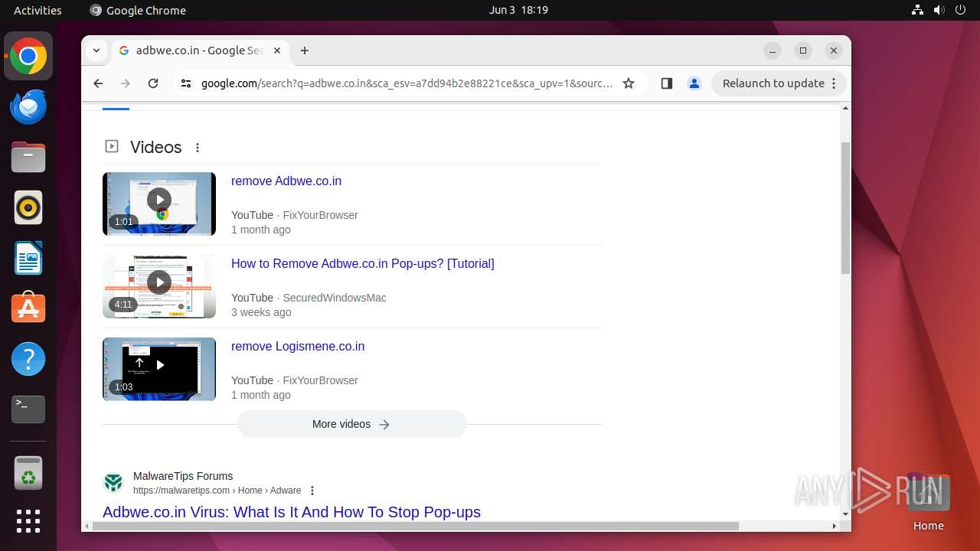Click the vertical scrollbar thumb
Screen dimensions: 980x551
click(x=845, y=207)
